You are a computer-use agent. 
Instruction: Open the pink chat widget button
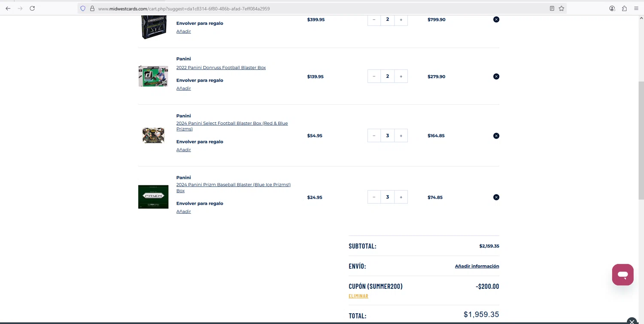623,275
